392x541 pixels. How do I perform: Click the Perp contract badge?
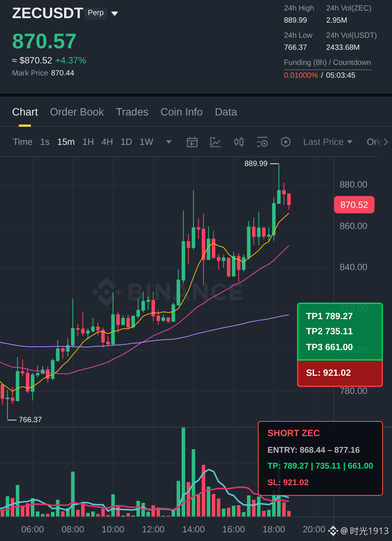(x=96, y=13)
